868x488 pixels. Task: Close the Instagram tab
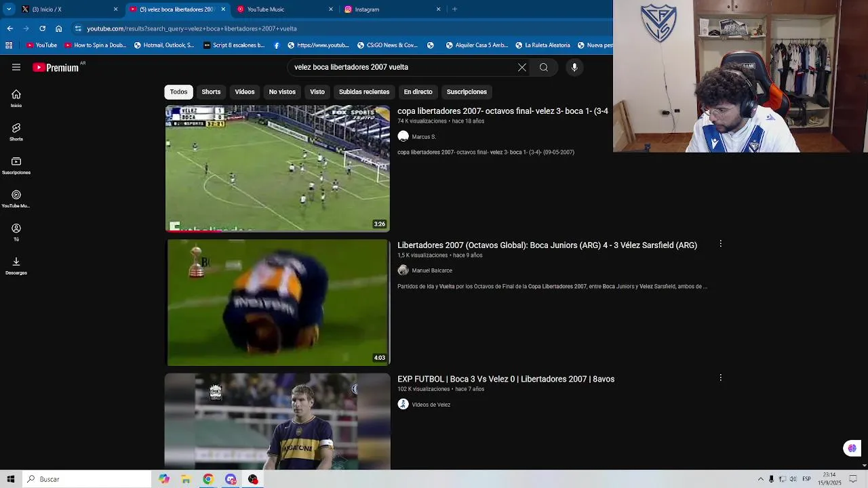point(438,9)
